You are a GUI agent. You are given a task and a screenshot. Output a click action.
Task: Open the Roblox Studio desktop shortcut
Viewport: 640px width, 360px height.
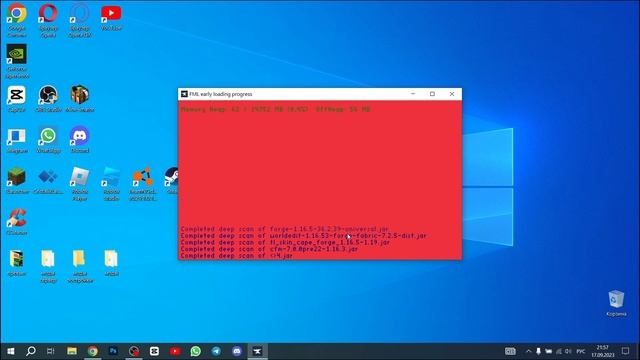[x=111, y=184]
